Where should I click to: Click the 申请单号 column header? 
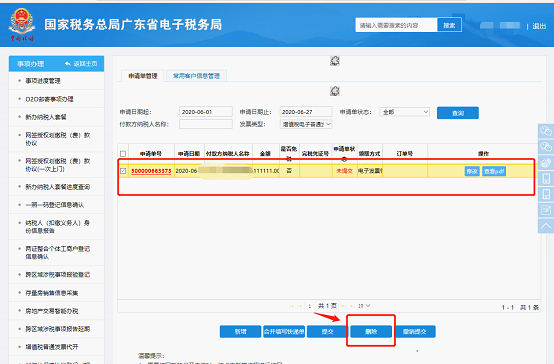click(151, 154)
